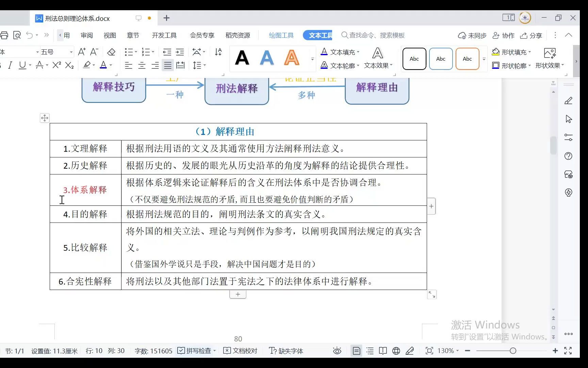
Task: Open line spacing options
Action: click(x=197, y=65)
